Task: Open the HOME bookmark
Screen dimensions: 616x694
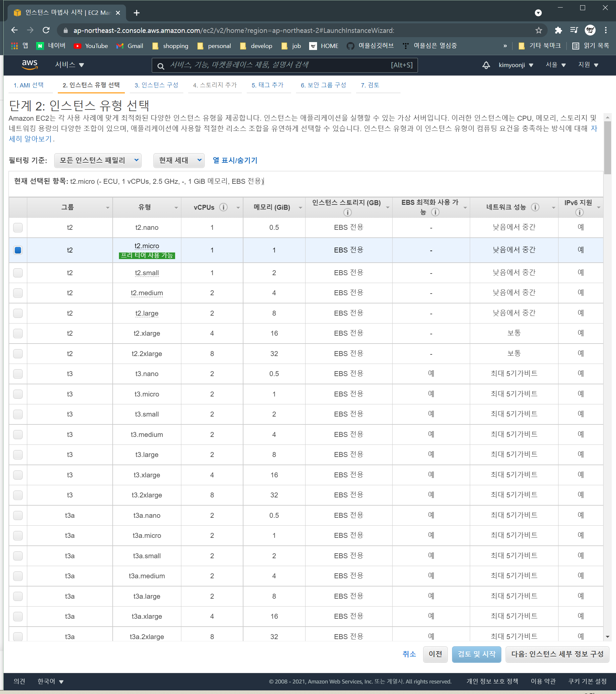Action: coord(324,46)
